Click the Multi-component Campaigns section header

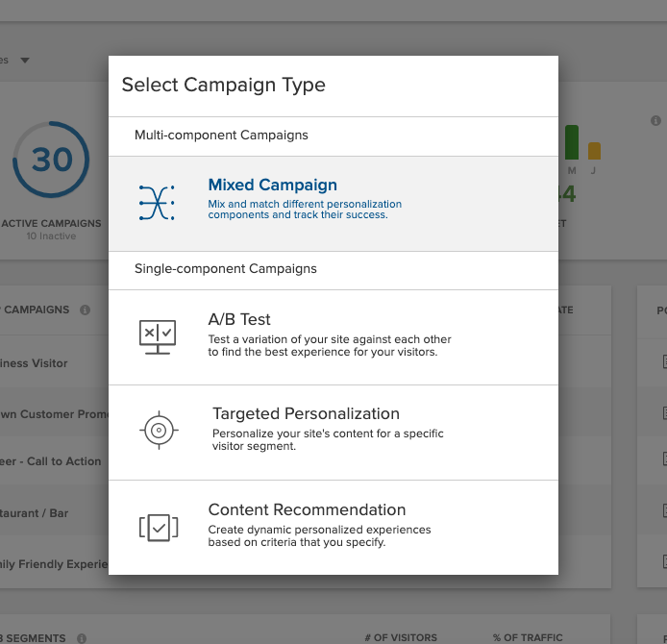coord(221,135)
